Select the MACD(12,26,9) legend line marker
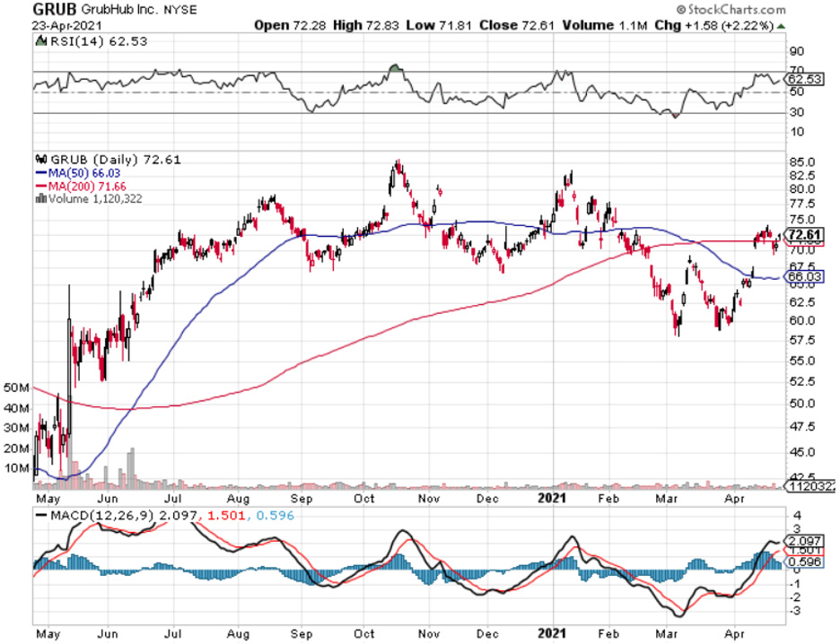 point(39,515)
